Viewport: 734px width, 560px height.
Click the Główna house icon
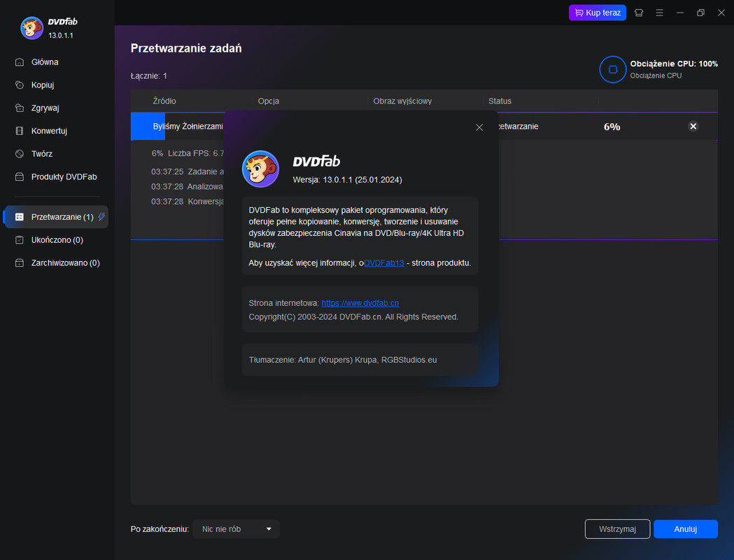(x=19, y=62)
